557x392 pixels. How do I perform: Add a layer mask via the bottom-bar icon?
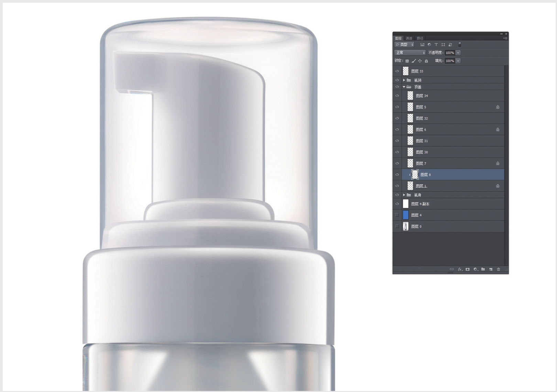coord(468,269)
